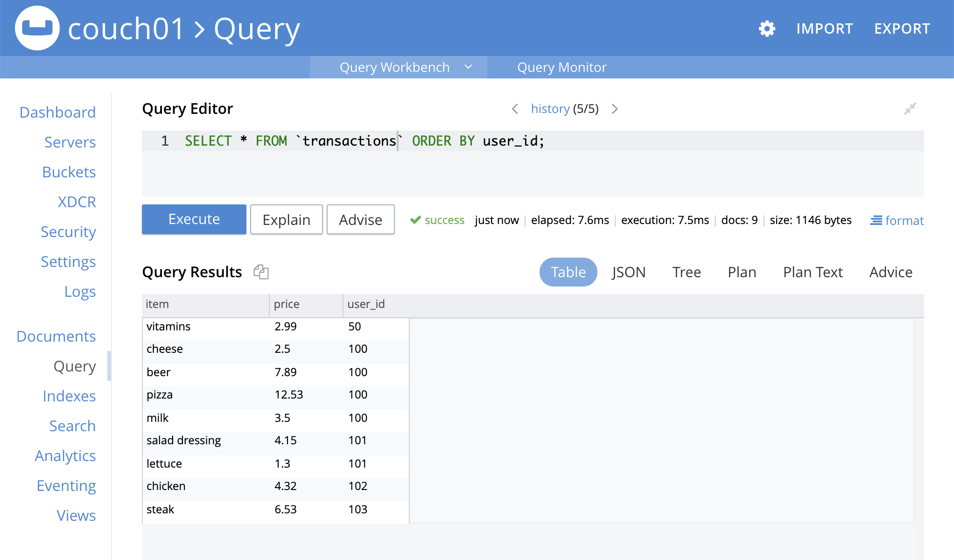This screenshot has height=560, width=954.
Task: Open Search in sidebar
Action: [x=72, y=426]
